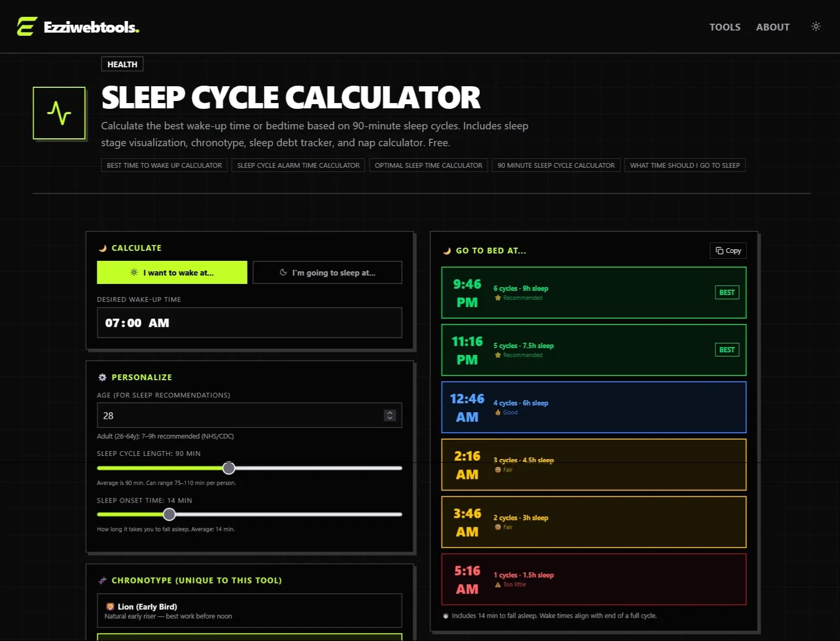
Task: Click '4 cycles · 6h sleep' text
Action: pos(521,403)
